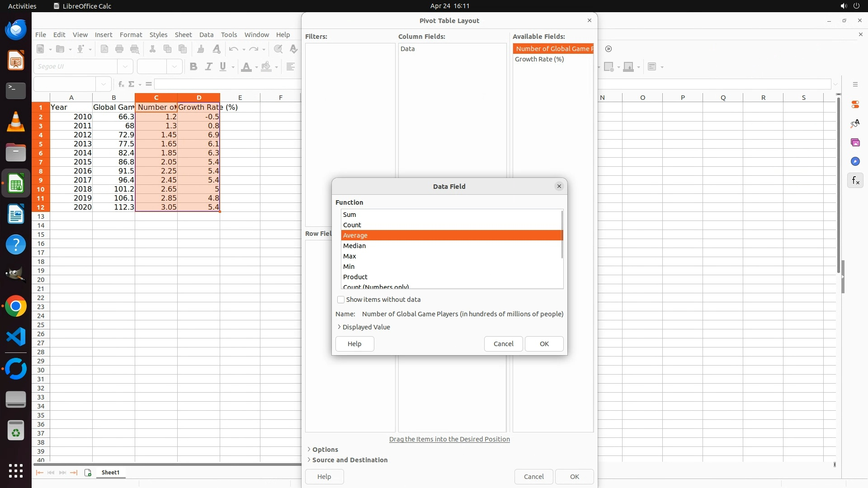Open the sidebar Navigator compass icon
This screenshot has width=868, height=488.
coord(855,161)
